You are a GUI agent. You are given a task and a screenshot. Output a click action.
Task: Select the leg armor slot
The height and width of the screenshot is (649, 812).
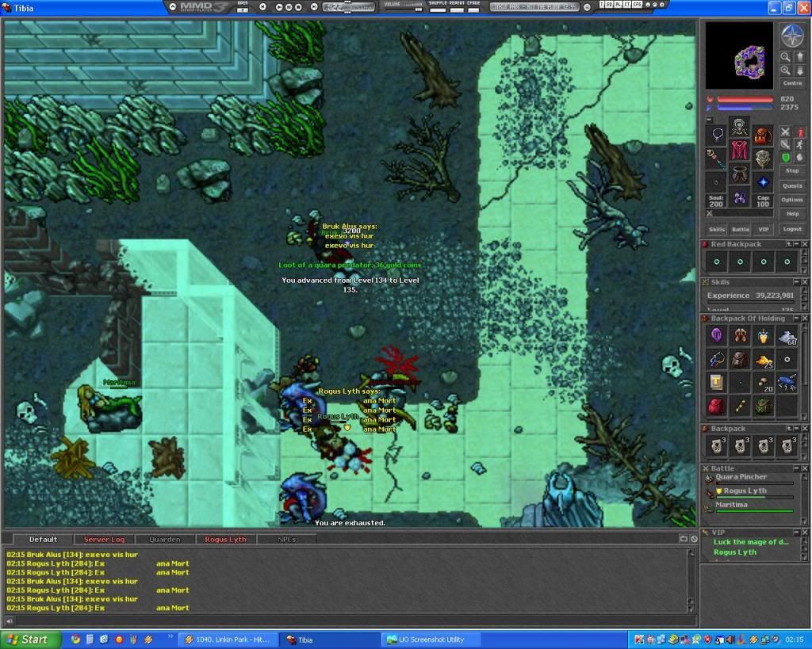(x=740, y=174)
